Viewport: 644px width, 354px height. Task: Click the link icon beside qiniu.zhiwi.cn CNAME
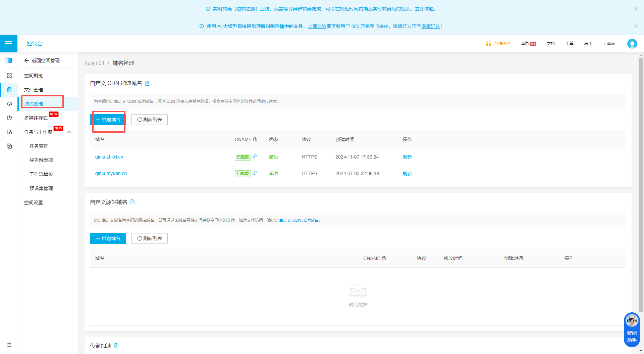255,157
